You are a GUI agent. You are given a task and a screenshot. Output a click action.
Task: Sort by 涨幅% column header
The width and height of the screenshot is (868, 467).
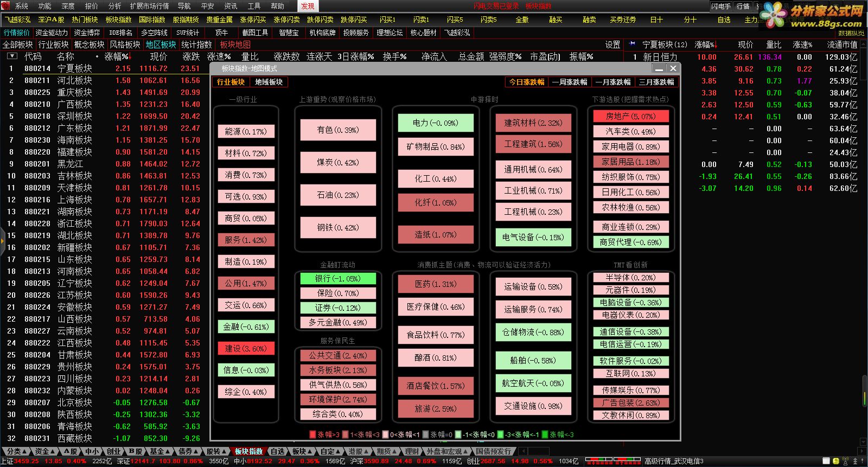pyautogui.click(x=117, y=56)
